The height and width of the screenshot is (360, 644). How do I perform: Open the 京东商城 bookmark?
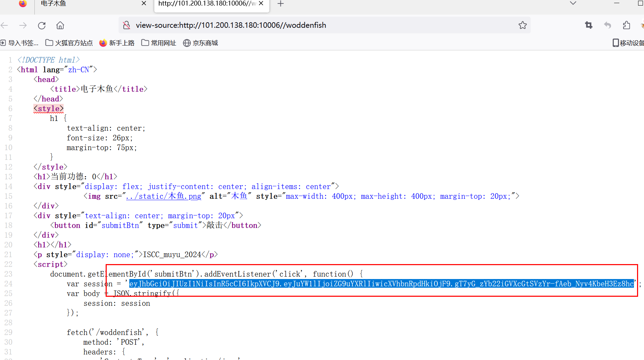pyautogui.click(x=201, y=43)
